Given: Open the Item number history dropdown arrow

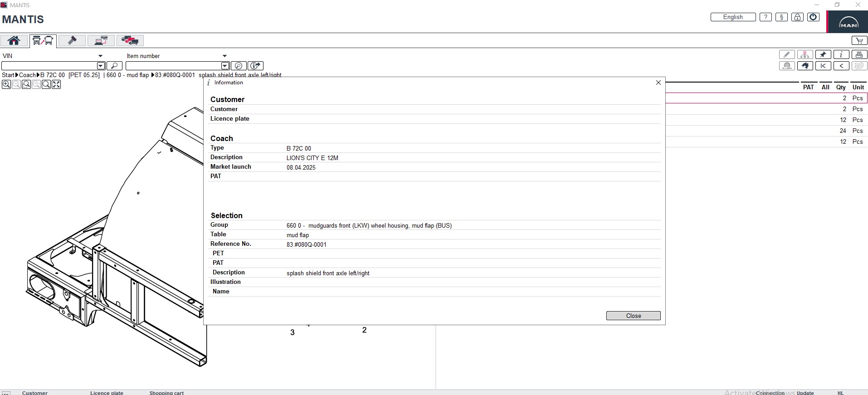Looking at the screenshot, I should point(225,66).
